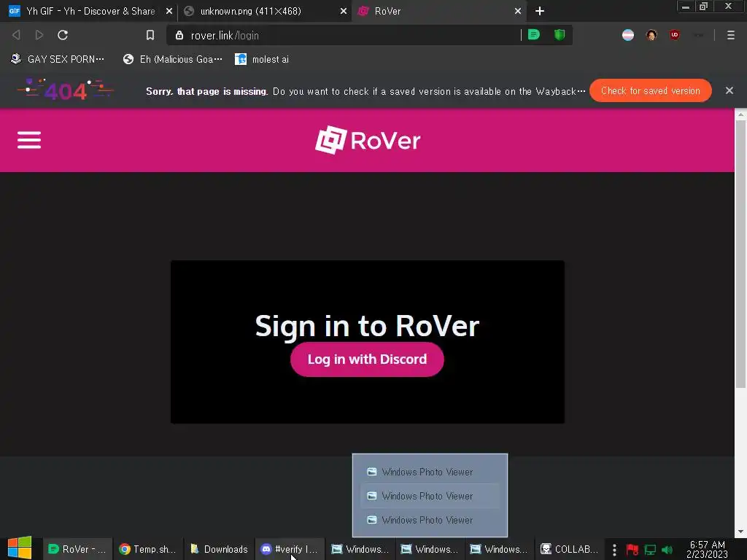Open the green chat extension icon in address bar

pyautogui.click(x=534, y=35)
